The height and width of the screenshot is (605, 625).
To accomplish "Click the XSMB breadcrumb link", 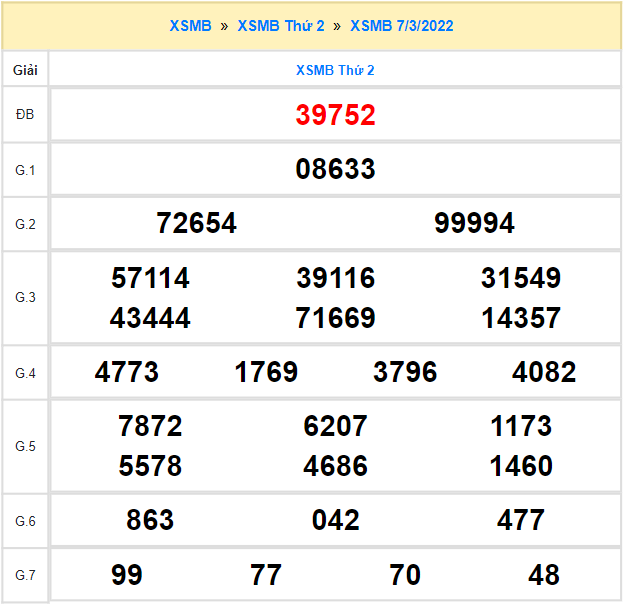I will point(190,26).
